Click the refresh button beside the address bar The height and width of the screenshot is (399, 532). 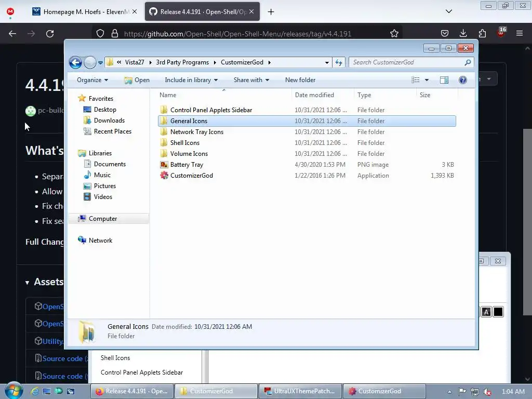click(339, 62)
